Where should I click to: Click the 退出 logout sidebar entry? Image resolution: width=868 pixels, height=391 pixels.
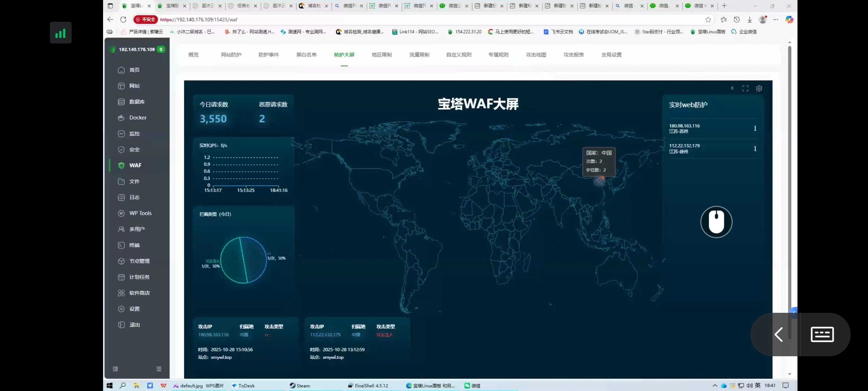tap(134, 324)
